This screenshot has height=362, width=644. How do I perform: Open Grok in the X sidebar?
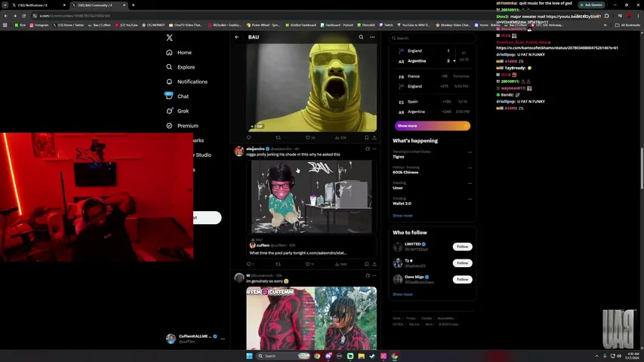click(x=177, y=111)
